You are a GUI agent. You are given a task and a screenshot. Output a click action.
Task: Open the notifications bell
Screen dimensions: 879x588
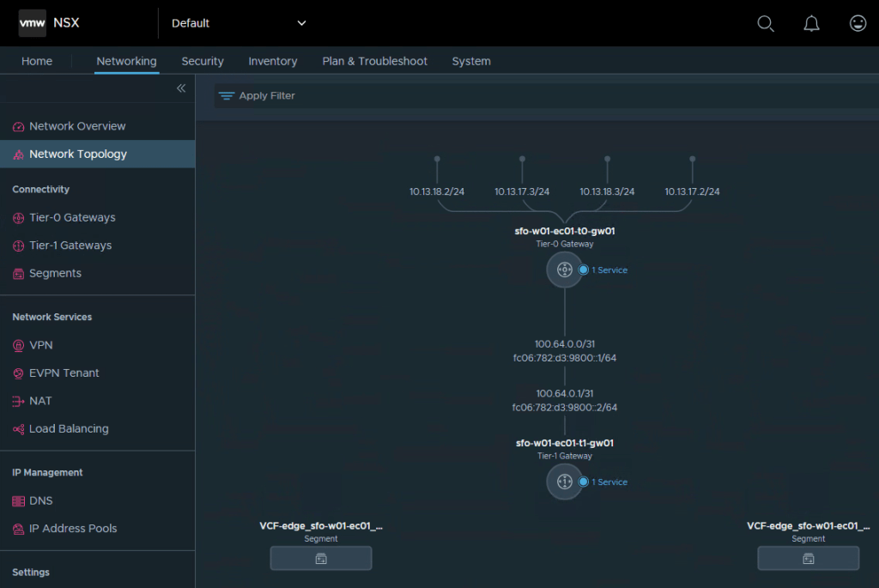coord(811,23)
